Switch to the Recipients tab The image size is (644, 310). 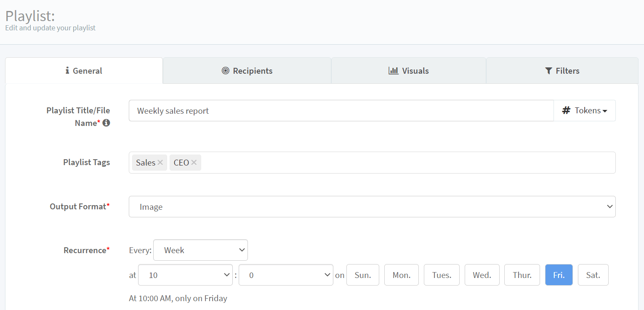pos(247,71)
